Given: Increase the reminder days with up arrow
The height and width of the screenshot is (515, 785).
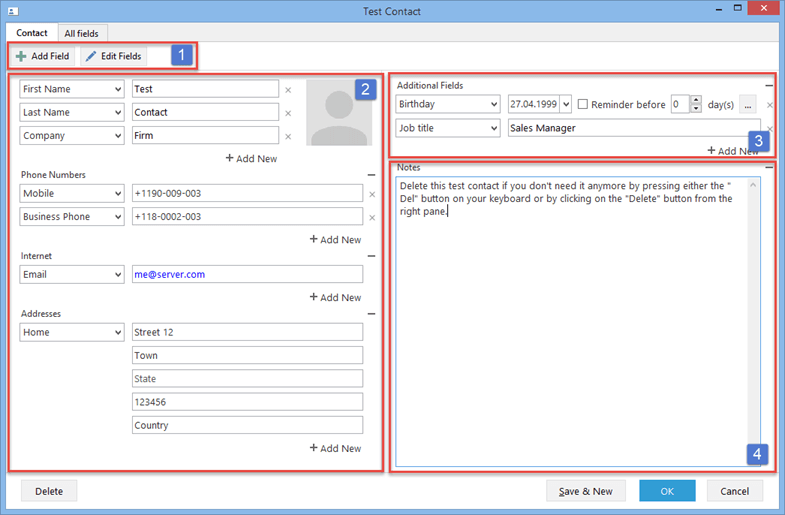Looking at the screenshot, I should coord(695,100).
